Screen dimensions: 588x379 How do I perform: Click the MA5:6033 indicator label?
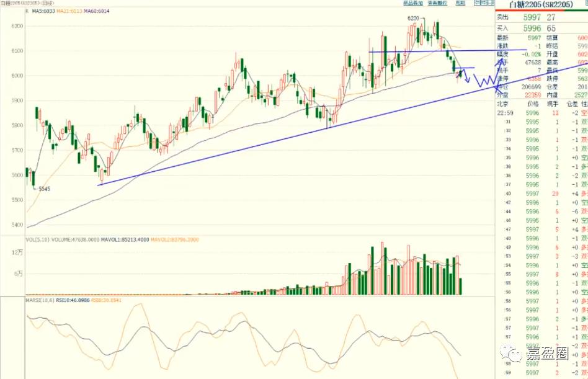(x=43, y=11)
